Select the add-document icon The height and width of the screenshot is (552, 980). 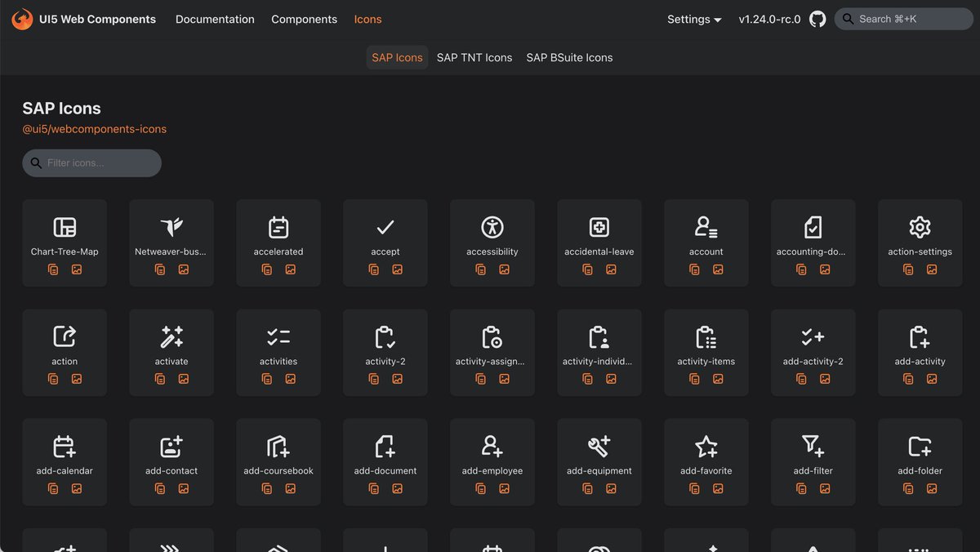(385, 446)
